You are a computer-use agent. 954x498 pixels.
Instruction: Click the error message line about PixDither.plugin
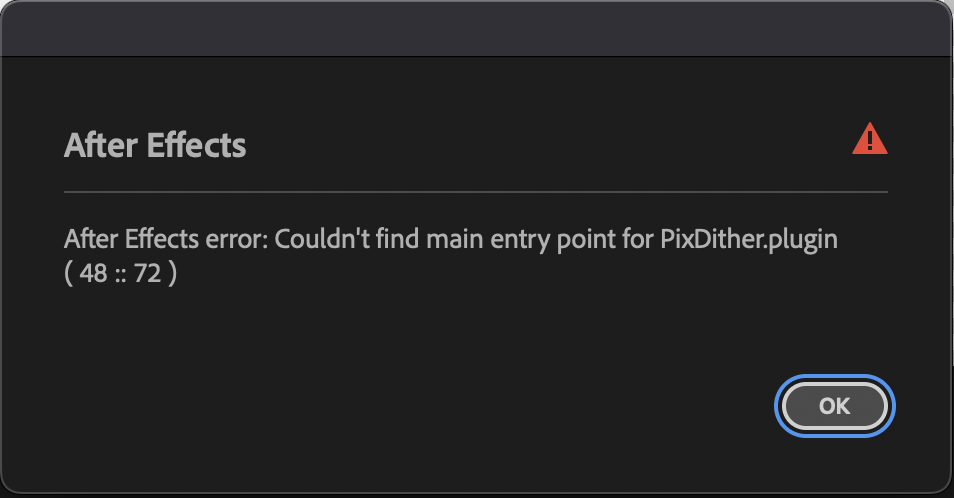[451, 240]
